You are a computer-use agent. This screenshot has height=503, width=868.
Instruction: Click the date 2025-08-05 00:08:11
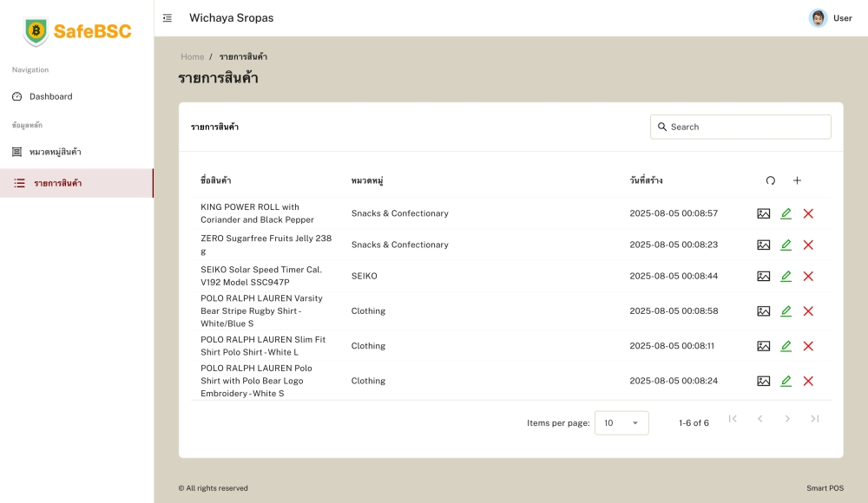point(672,346)
